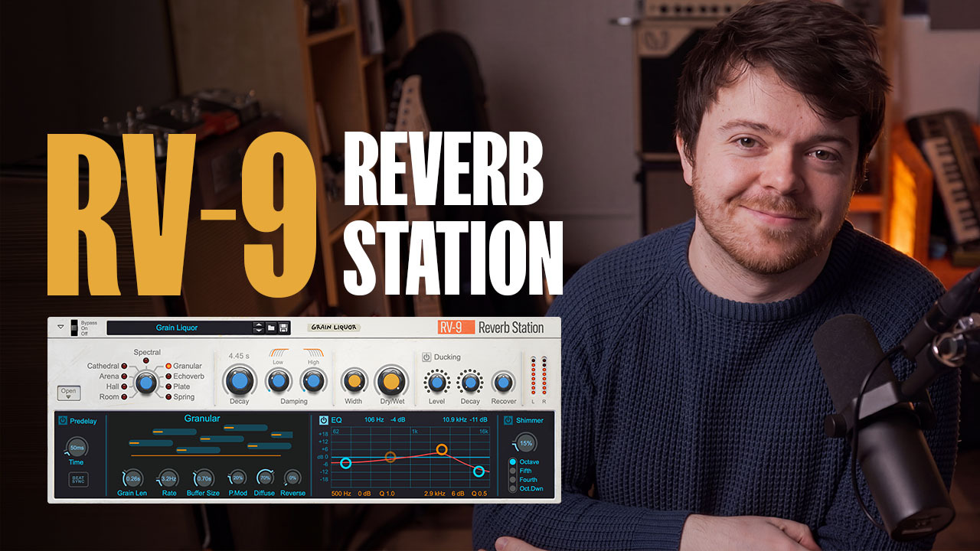The height and width of the screenshot is (551, 980).
Task: Click the Shimmer amount knob at 15%
Action: [x=525, y=444]
